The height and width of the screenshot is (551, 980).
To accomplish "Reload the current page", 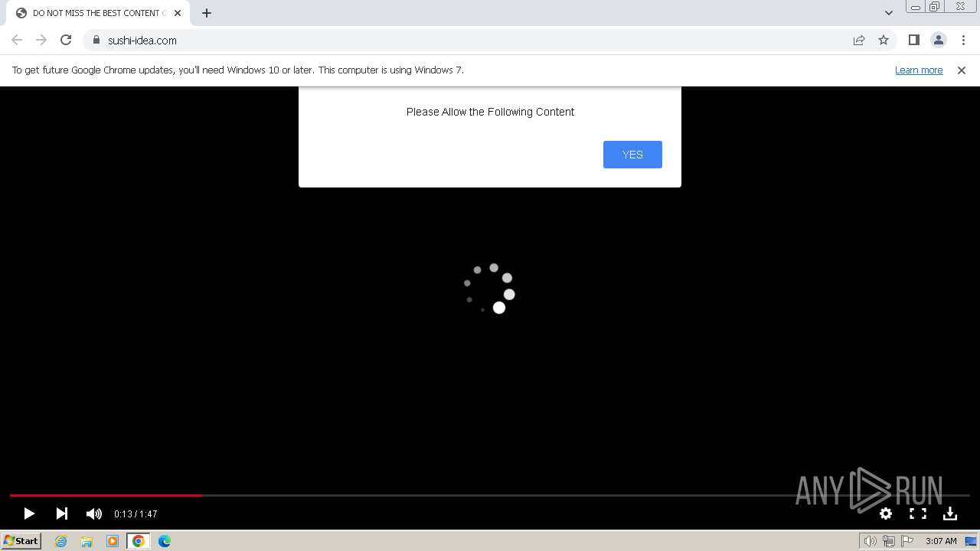I will click(x=66, y=40).
